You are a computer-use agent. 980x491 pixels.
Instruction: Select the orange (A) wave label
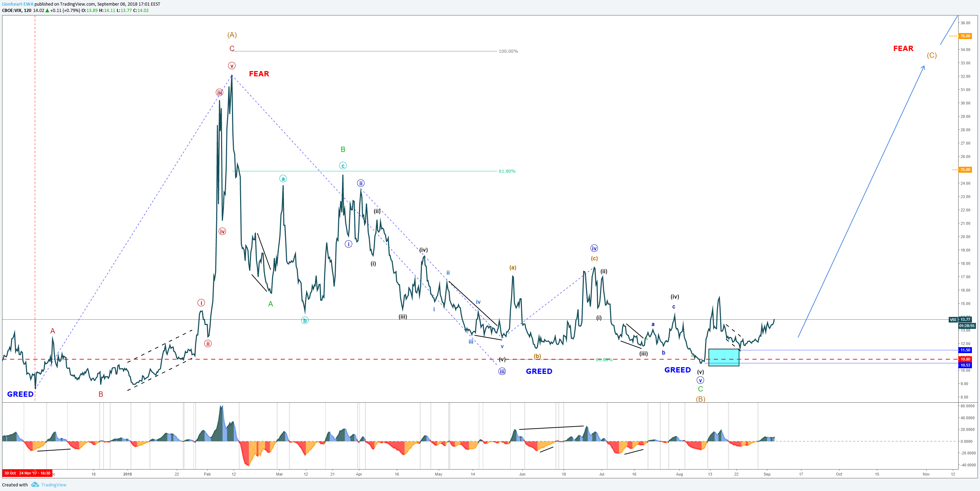tap(232, 34)
